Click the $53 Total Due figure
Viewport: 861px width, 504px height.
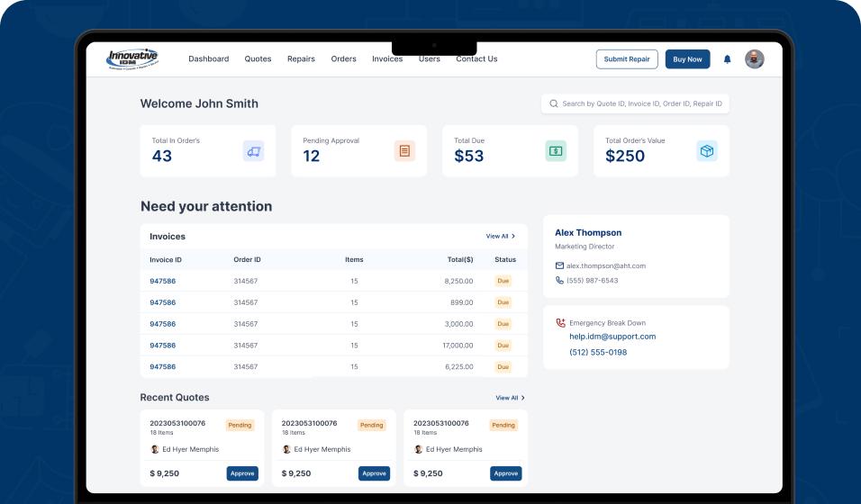click(469, 156)
